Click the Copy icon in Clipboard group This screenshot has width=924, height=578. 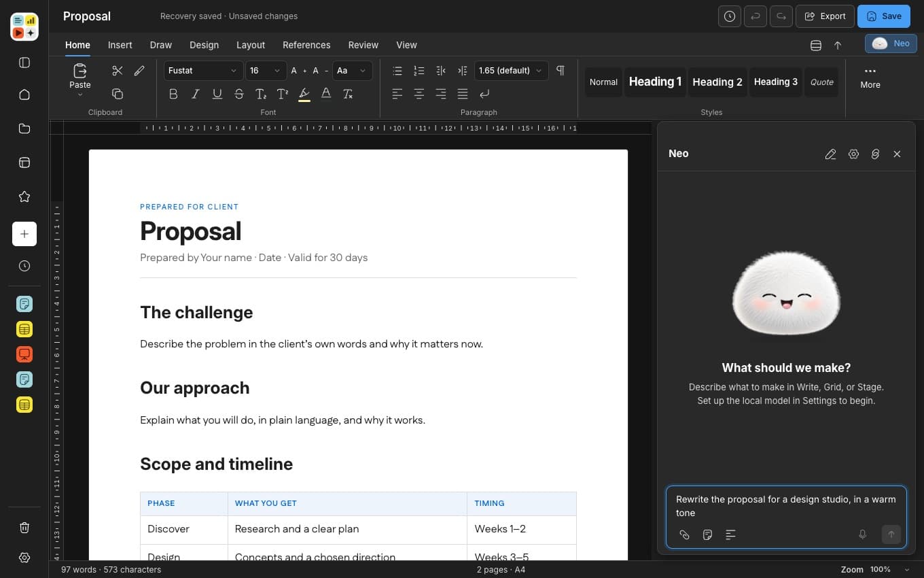tap(117, 94)
